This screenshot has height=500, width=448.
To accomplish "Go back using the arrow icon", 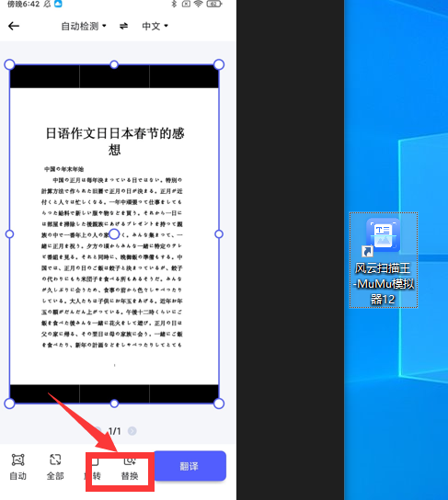I will pyautogui.click(x=14, y=26).
